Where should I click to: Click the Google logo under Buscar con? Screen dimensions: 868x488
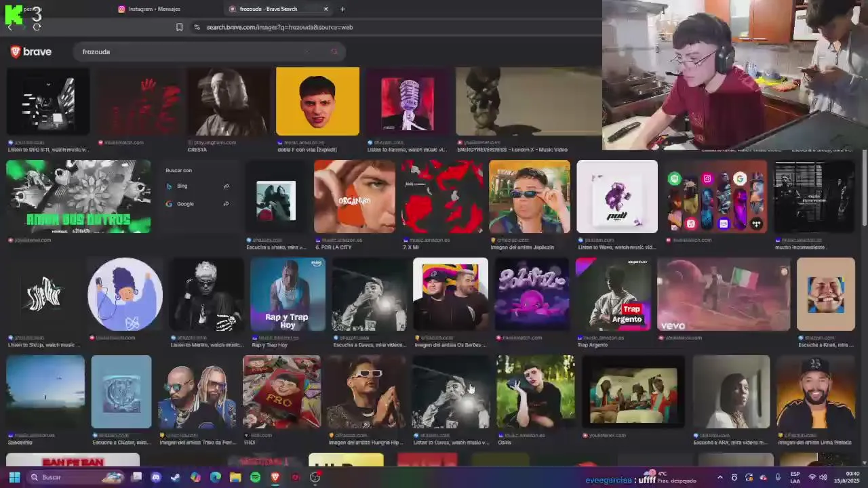click(x=169, y=203)
